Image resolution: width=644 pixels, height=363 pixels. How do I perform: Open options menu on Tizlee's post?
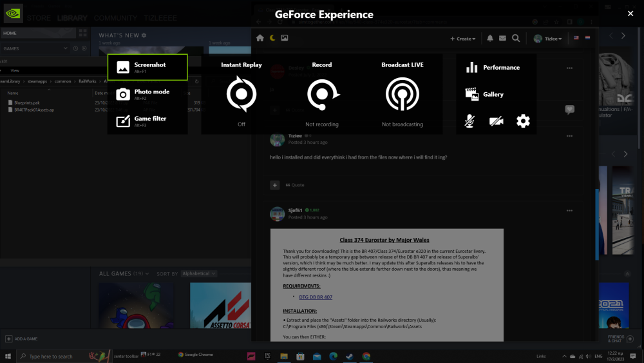[569, 136]
